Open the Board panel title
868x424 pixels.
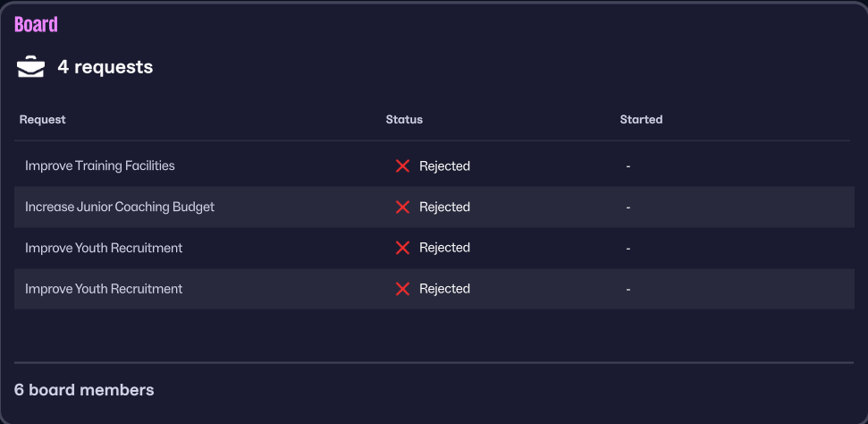tap(36, 24)
